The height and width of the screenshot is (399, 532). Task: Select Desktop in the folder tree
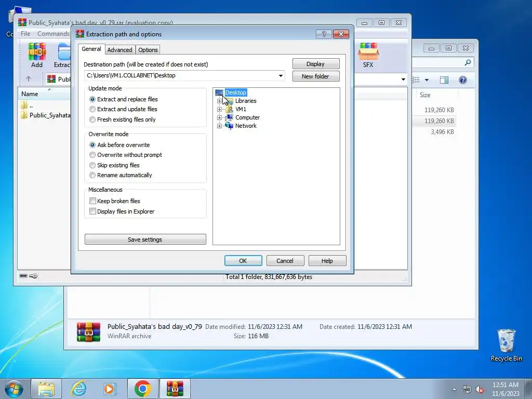235,92
